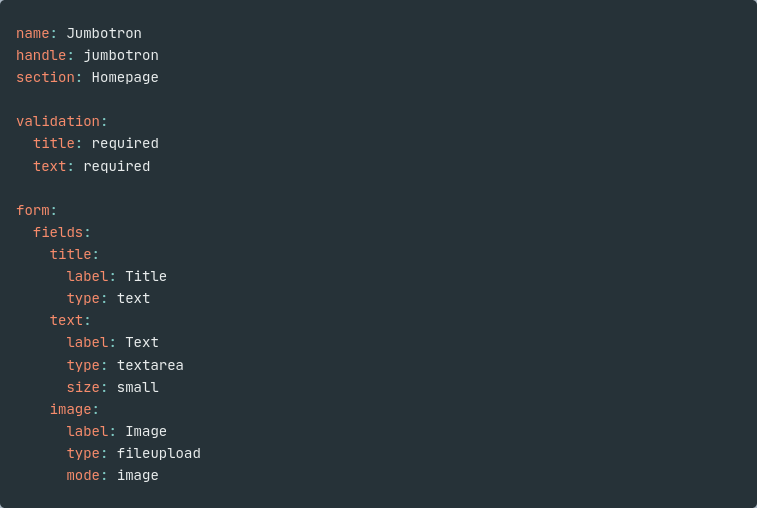757x508 pixels.
Task: Click 'required' on the text validation line
Action: pyautogui.click(x=117, y=166)
